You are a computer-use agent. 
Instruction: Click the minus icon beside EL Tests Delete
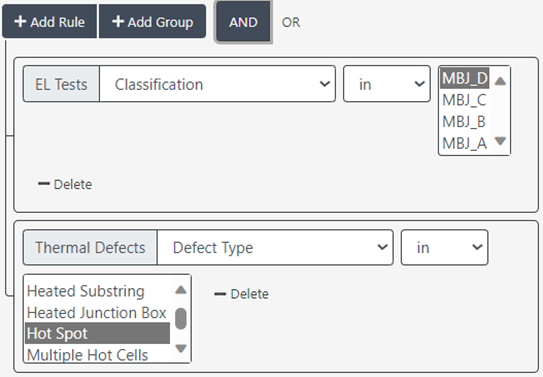(44, 183)
